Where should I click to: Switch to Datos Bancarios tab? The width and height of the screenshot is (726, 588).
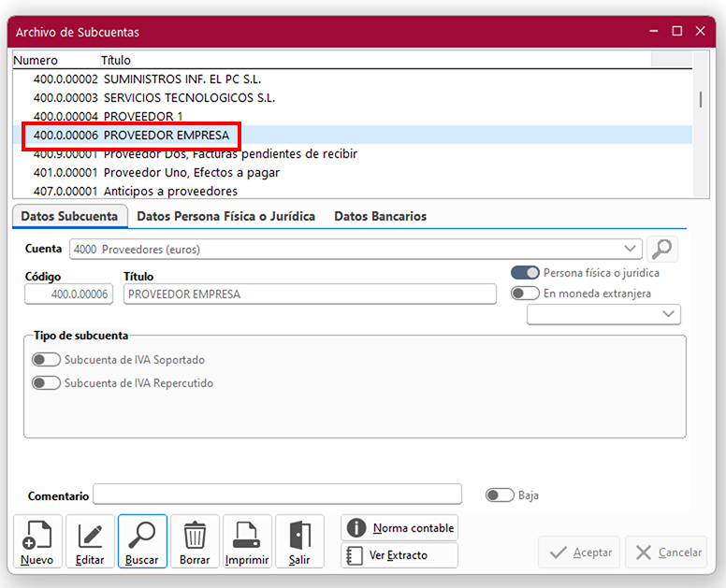380,216
